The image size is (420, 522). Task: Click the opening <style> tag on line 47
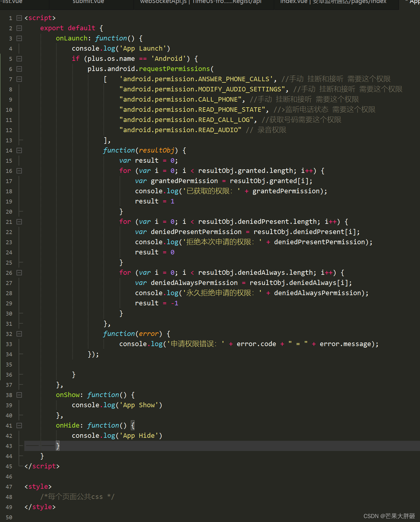pos(38,487)
